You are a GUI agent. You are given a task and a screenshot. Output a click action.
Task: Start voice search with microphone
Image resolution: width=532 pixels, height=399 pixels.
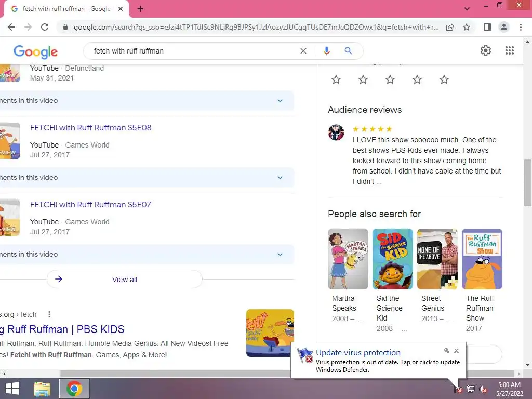(x=326, y=51)
